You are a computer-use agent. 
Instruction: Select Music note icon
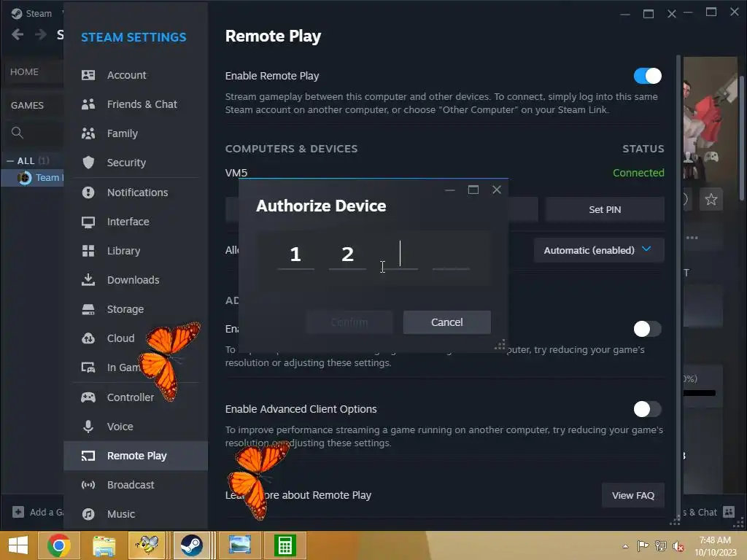pyautogui.click(x=88, y=514)
